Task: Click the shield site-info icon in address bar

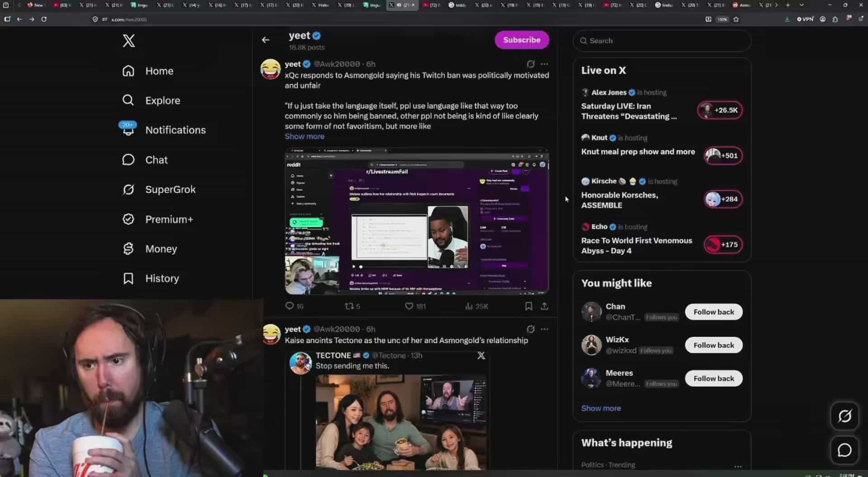Action: point(95,19)
